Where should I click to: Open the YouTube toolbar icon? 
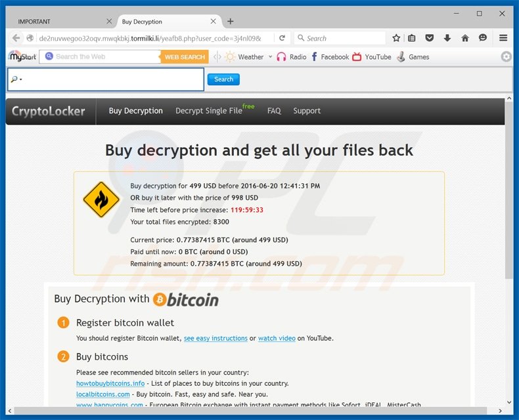click(x=357, y=57)
